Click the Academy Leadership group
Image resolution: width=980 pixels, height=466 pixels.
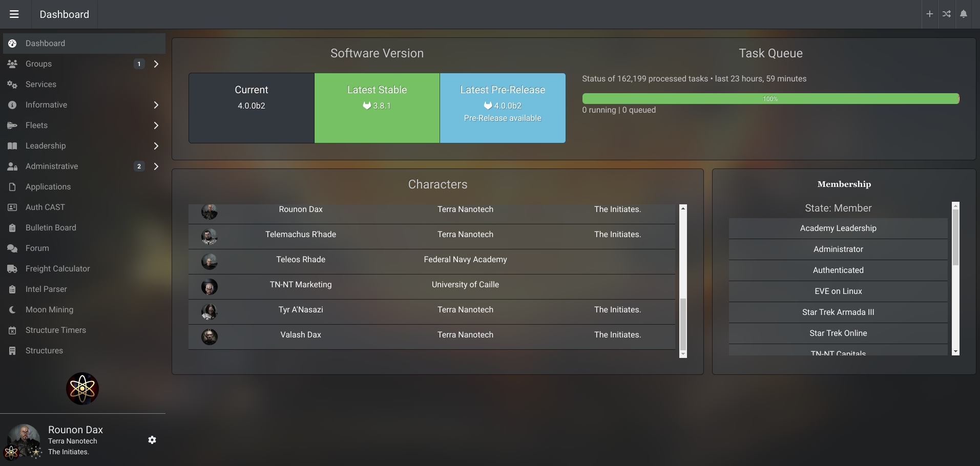(838, 228)
